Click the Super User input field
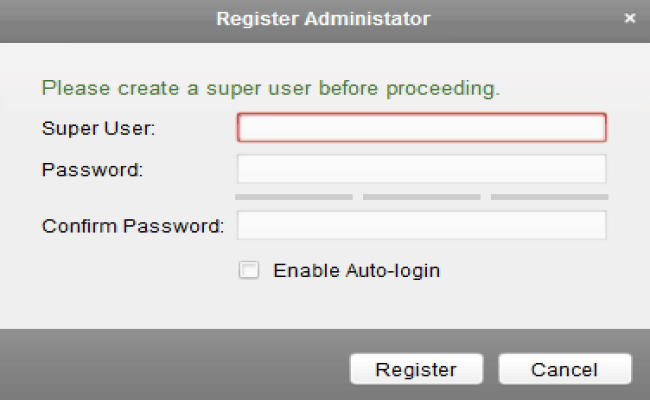The image size is (650, 400). 421,128
